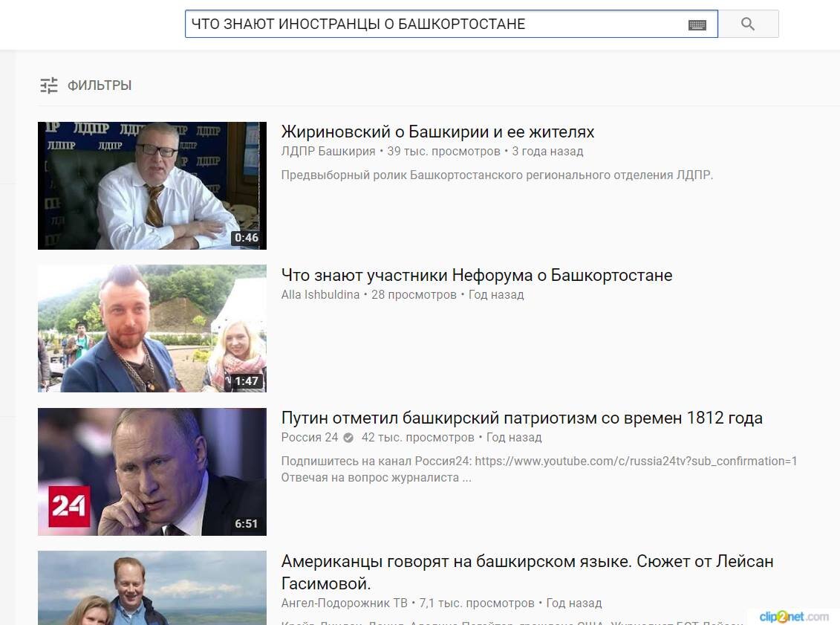Open title 'Жириновский о Башкирии и ее жителях'
The height and width of the screenshot is (625, 840).
point(437,132)
